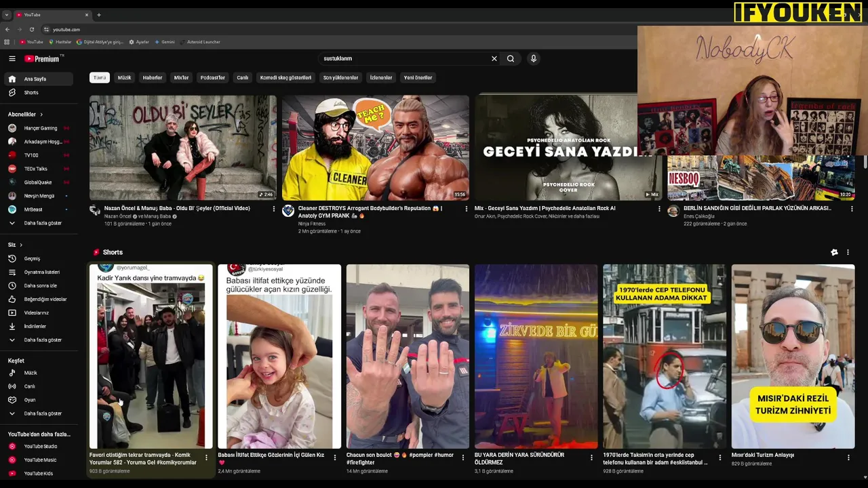Clear the search text with X
868x488 pixels.
pyautogui.click(x=494, y=59)
